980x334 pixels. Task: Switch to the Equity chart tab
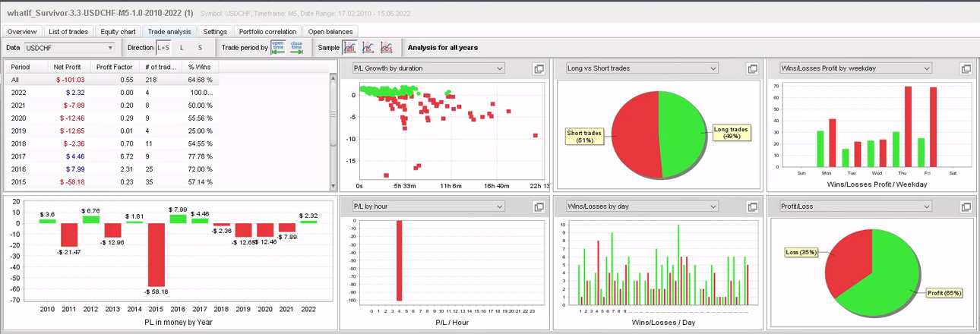(118, 32)
